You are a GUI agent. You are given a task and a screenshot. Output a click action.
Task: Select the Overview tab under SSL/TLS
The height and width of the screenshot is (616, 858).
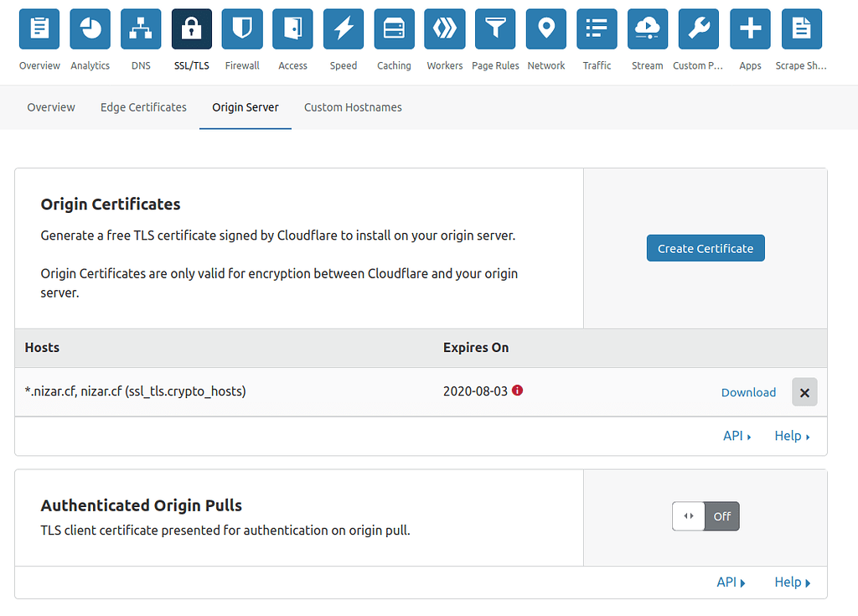(x=51, y=107)
